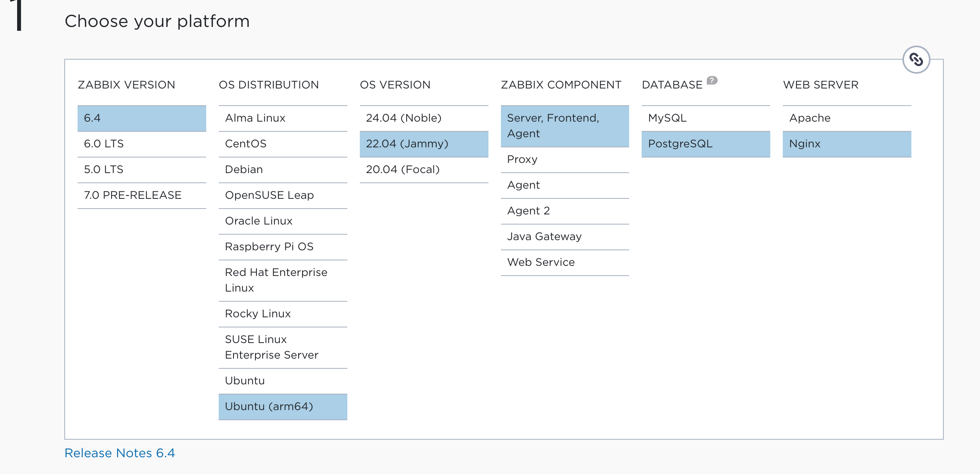Select Red Hat Enterprise Linux
Screen dimensions: 980x474
pos(283,281)
